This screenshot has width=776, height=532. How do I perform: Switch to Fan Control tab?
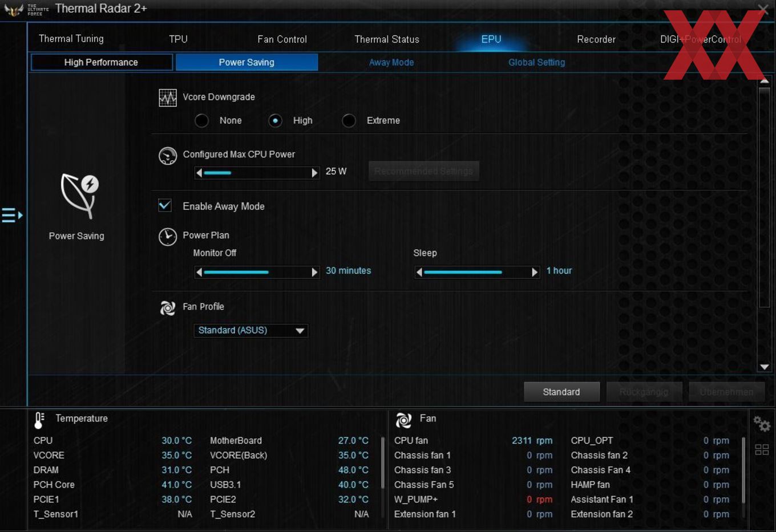pyautogui.click(x=282, y=39)
